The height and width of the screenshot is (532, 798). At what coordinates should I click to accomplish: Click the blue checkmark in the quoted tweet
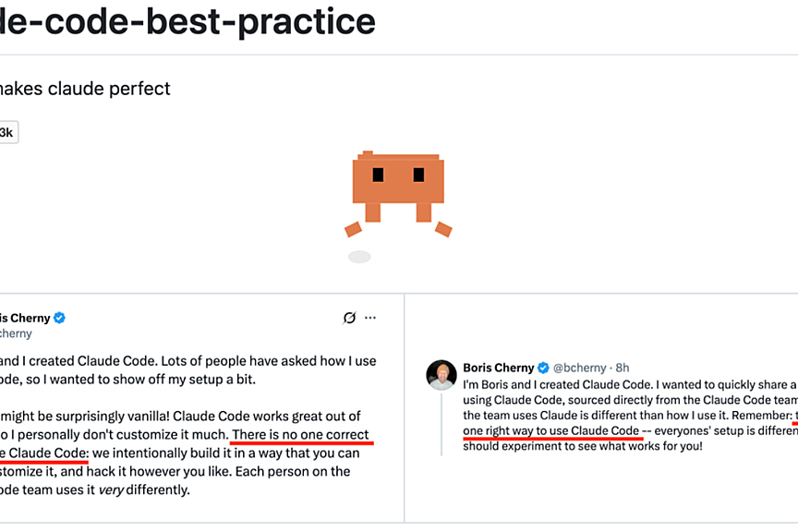point(543,367)
